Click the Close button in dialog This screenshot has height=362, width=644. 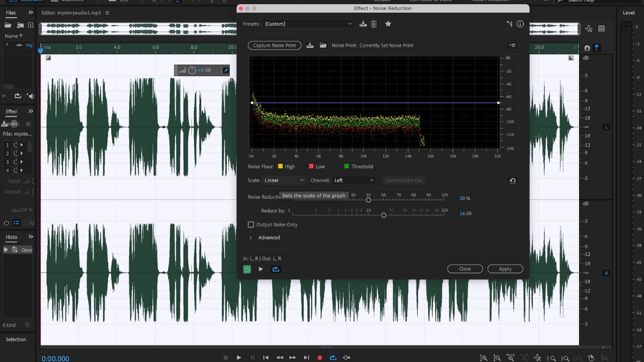465,269
